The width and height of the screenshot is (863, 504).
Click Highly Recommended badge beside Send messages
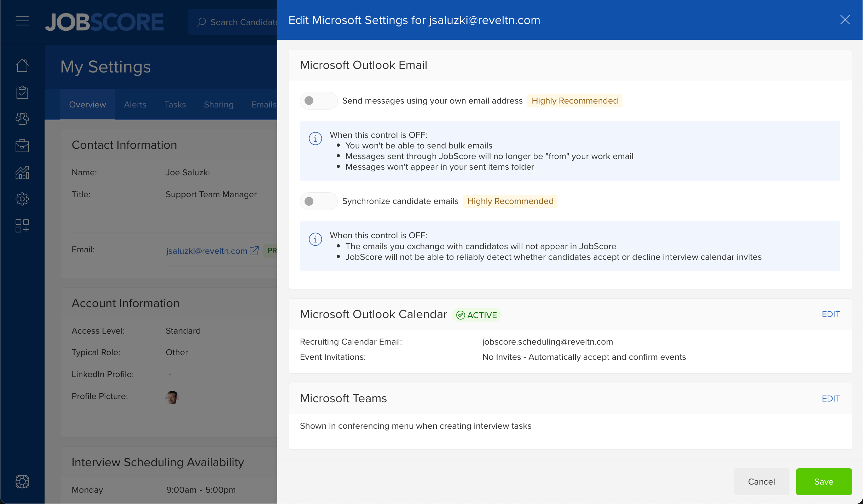(x=575, y=101)
